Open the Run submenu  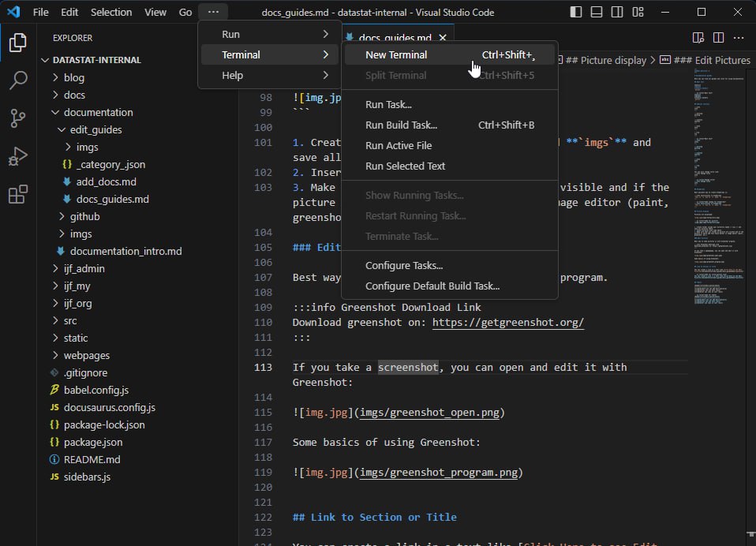(x=271, y=34)
